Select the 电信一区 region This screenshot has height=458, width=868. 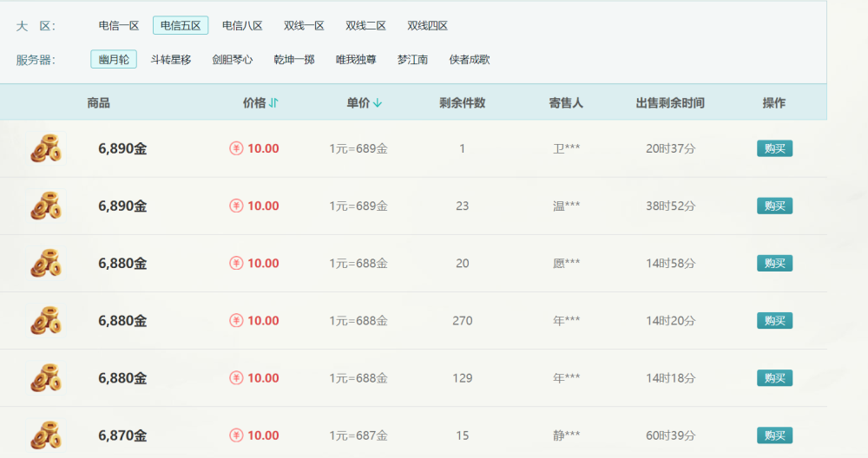pos(118,25)
